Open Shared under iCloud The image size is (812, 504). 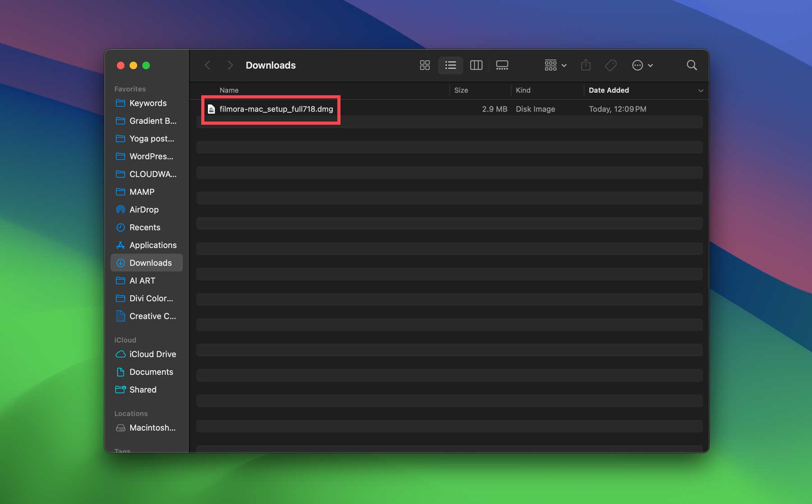(x=147, y=389)
